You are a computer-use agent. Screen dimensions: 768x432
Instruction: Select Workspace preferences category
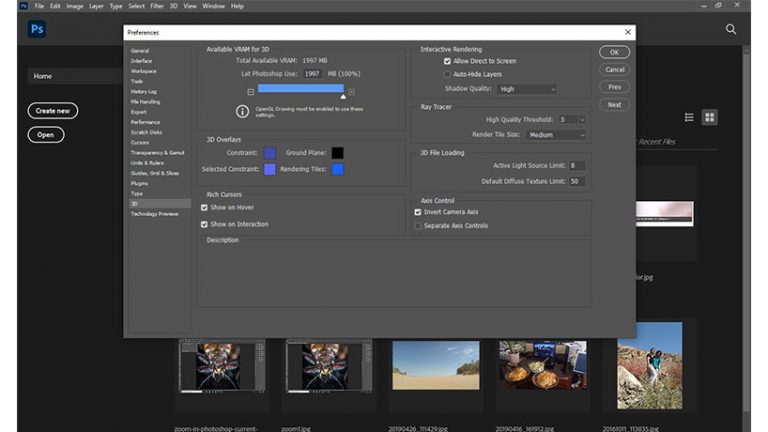(144, 71)
